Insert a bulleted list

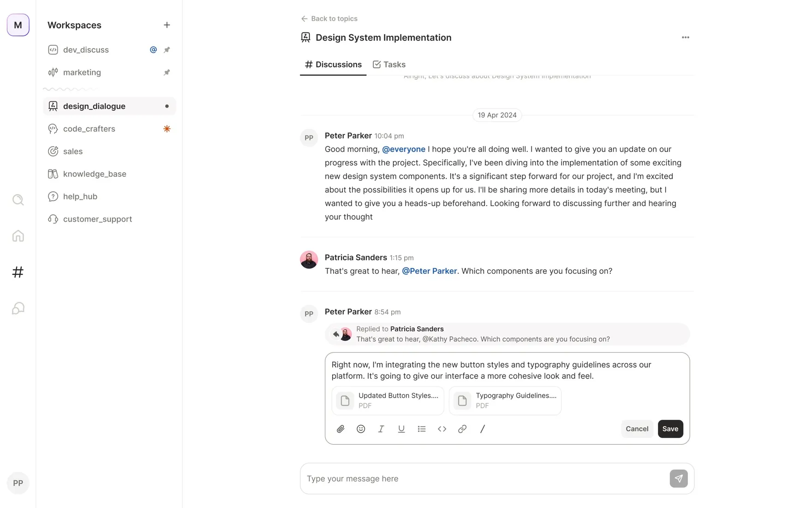pos(422,429)
